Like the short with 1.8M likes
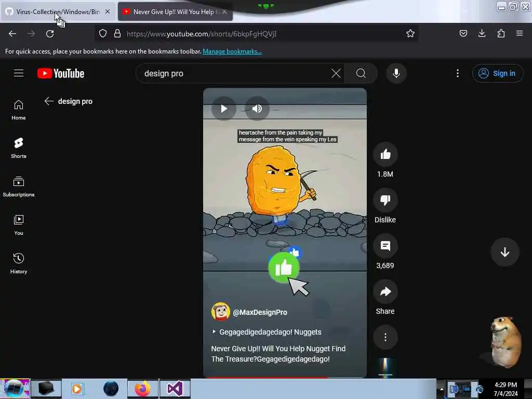 [x=385, y=155]
